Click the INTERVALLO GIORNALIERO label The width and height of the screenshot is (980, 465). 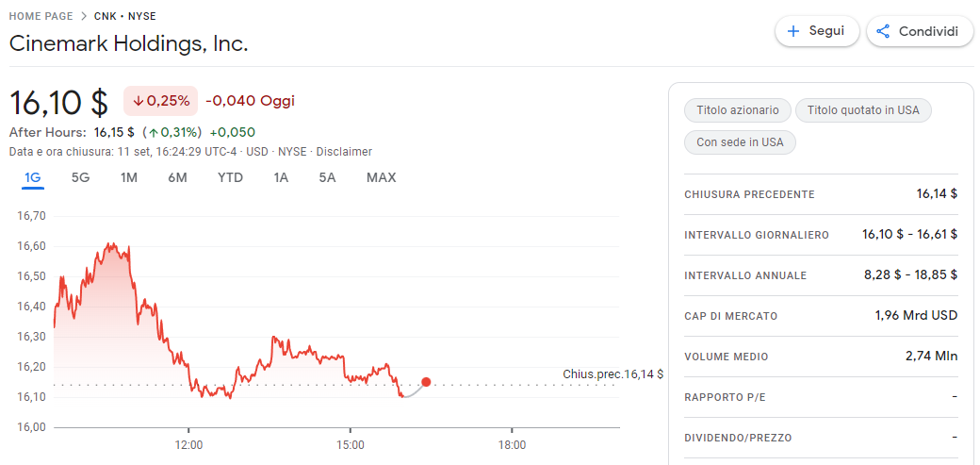[757, 235]
